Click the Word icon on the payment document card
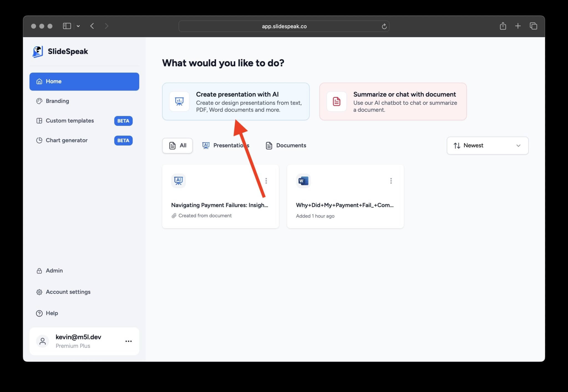The height and width of the screenshot is (392, 568). click(x=303, y=181)
